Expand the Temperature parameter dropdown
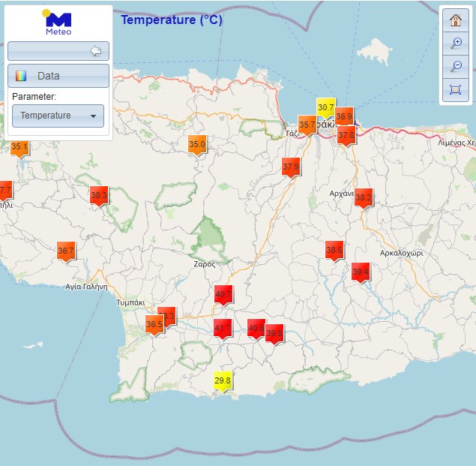 (x=58, y=116)
